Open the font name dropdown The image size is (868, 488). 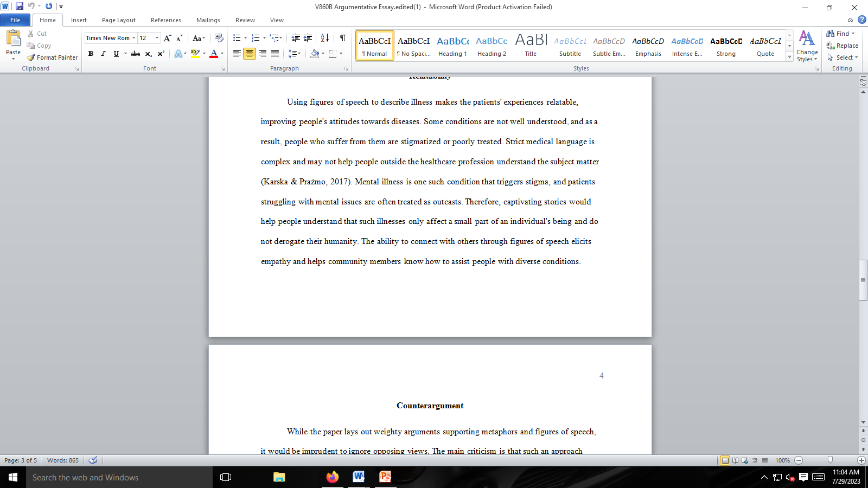point(133,38)
